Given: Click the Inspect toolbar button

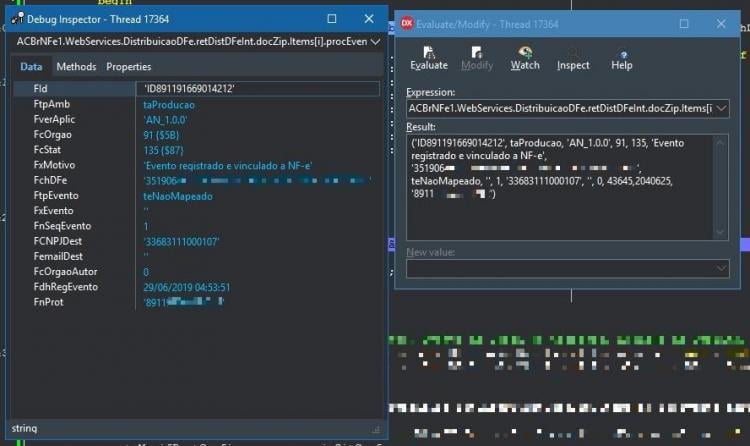Looking at the screenshot, I should 573,59.
